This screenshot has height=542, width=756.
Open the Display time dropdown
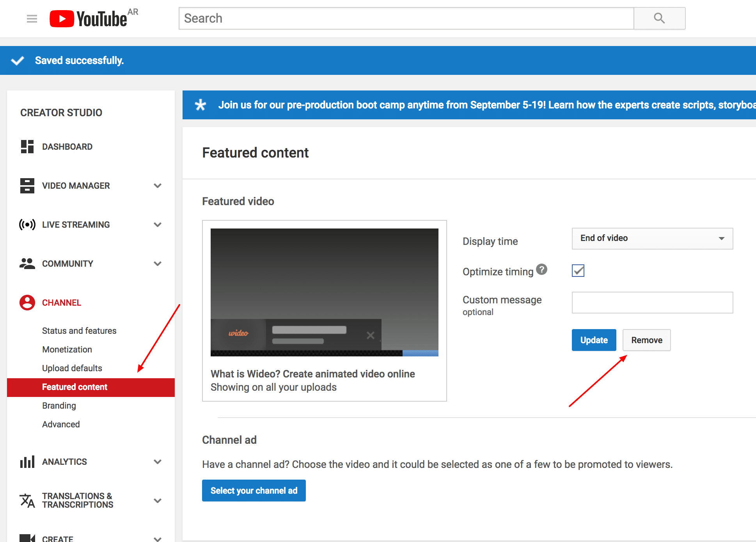point(652,238)
